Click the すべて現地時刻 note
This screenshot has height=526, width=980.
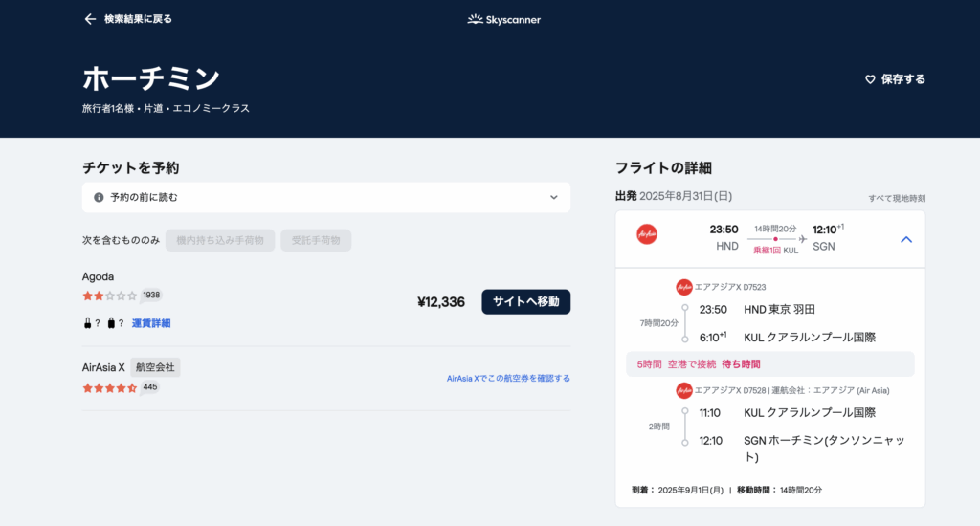(x=897, y=199)
